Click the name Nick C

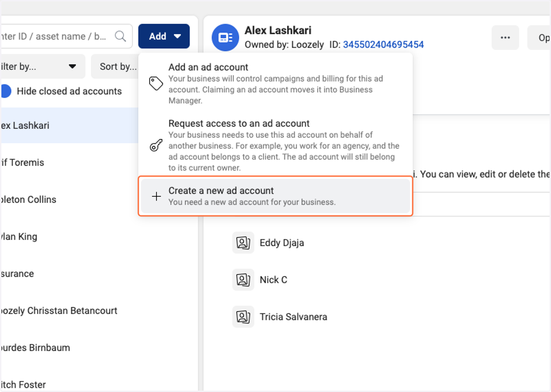(274, 280)
